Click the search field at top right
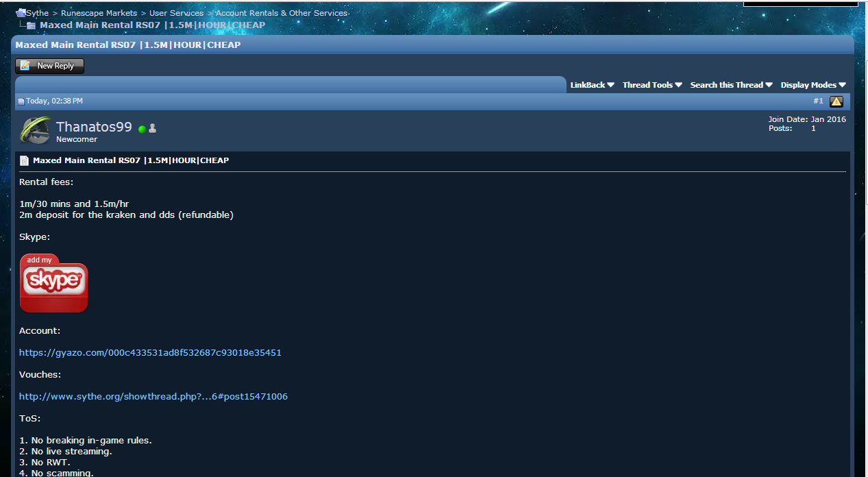The height and width of the screenshot is (477, 868). [800, 3]
